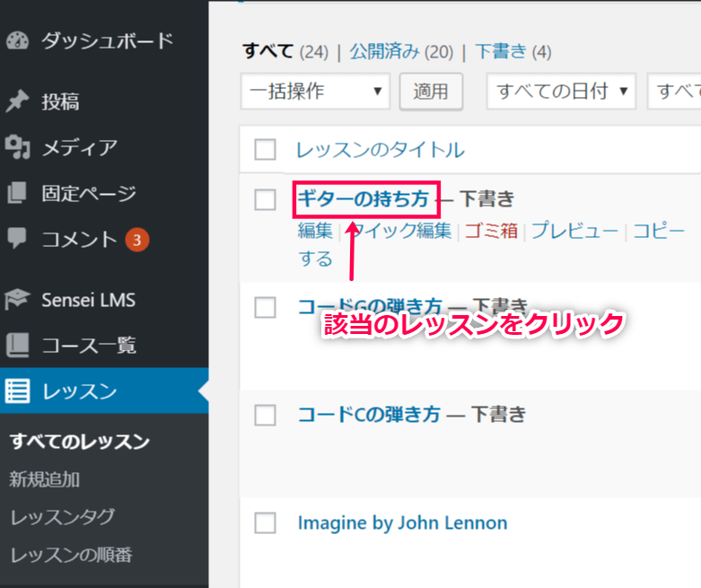Filter by 公開済み (20) lessons
The height and width of the screenshot is (588, 701).
point(401,51)
